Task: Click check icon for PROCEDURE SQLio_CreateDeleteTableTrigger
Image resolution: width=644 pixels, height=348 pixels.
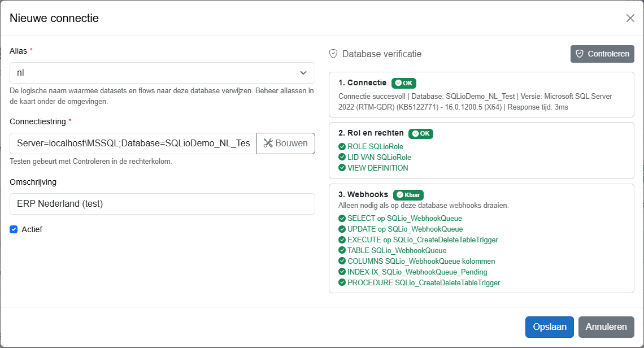Action: coord(342,282)
